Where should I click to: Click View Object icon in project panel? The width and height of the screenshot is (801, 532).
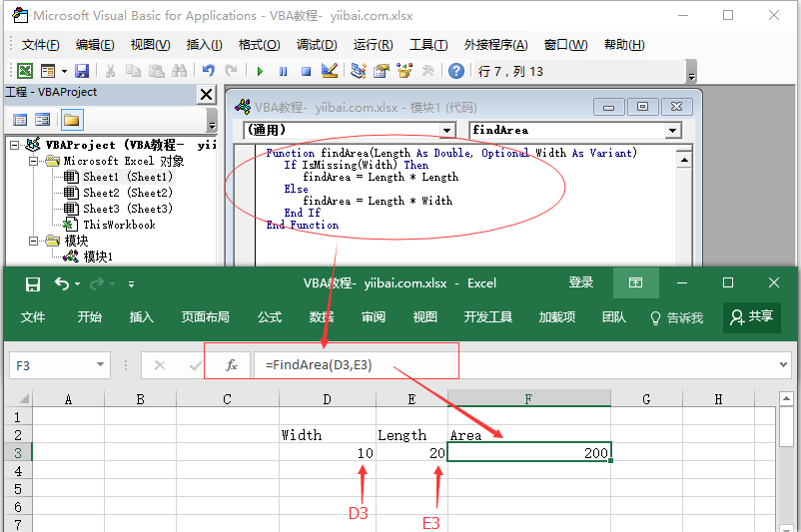(42, 120)
